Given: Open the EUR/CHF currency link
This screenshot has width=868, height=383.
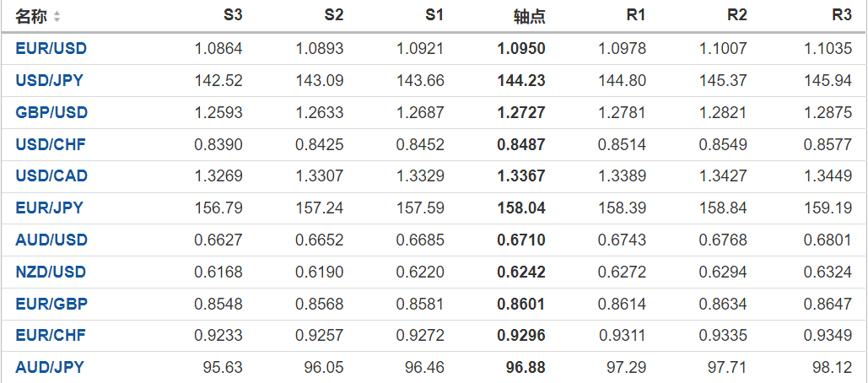Looking at the screenshot, I should 51,336.
